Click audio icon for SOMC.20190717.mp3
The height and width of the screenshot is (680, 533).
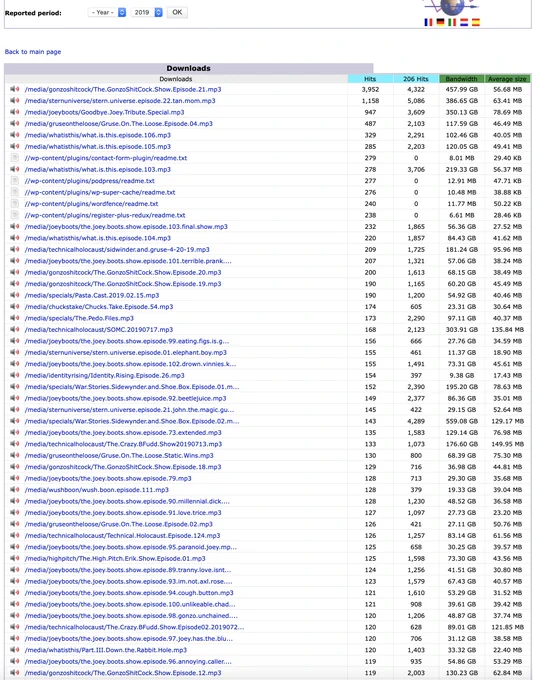(x=15, y=329)
